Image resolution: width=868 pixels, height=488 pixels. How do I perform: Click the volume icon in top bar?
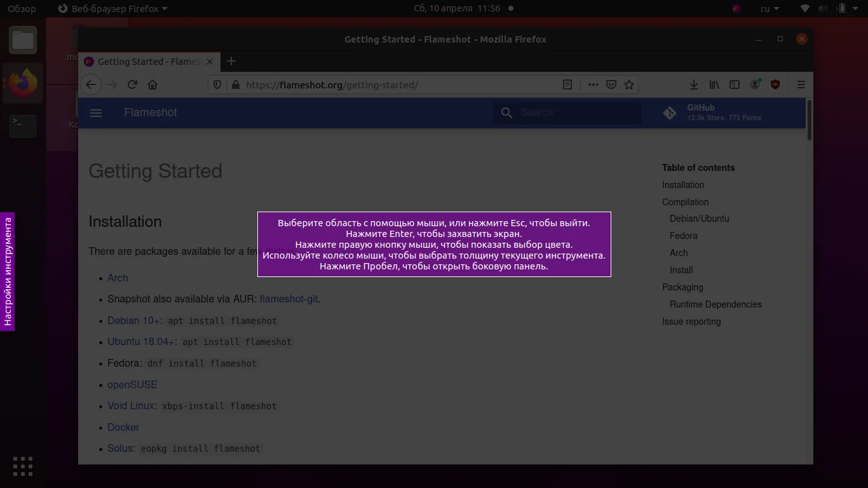click(x=823, y=9)
